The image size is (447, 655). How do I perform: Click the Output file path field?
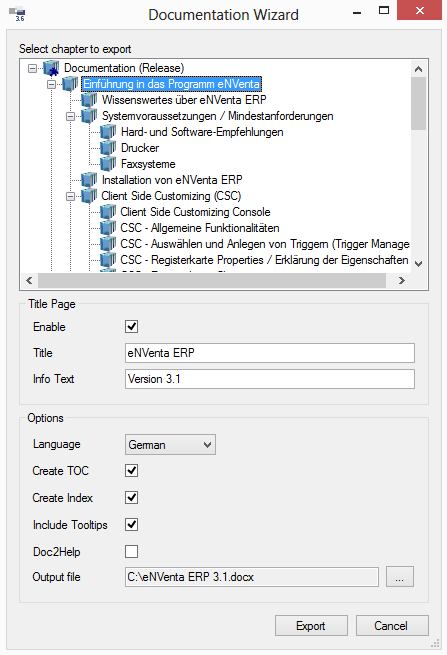[x=252, y=577]
